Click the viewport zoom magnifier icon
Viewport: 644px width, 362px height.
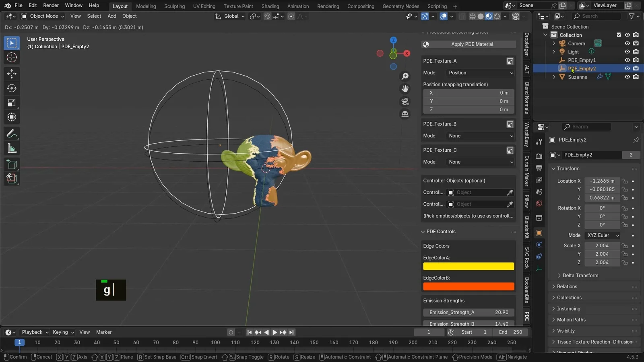tap(405, 76)
